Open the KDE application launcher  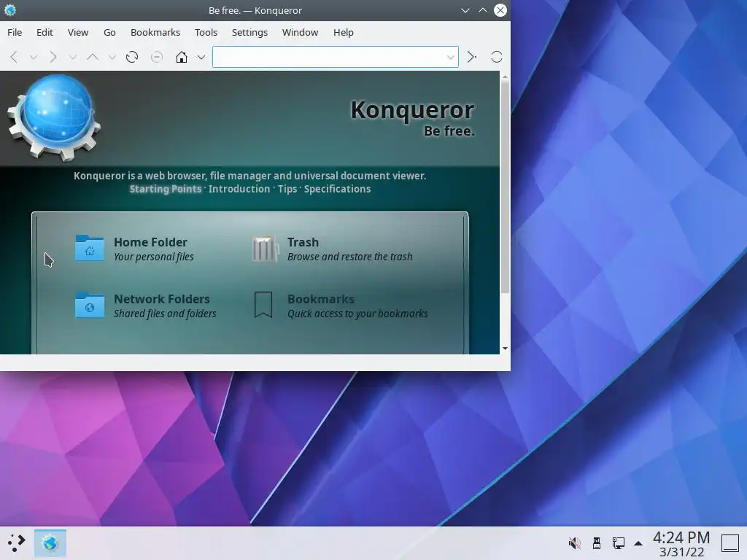(x=16, y=542)
